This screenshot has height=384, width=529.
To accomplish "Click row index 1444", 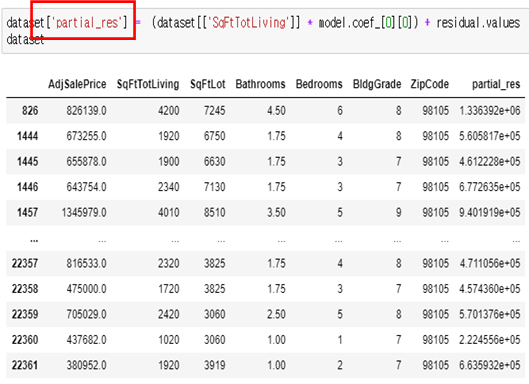I will [x=27, y=136].
